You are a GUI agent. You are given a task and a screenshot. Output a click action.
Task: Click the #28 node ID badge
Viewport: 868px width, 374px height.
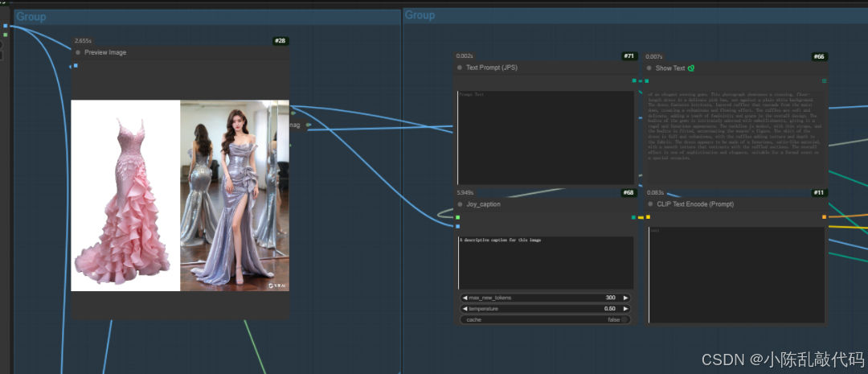coord(280,41)
